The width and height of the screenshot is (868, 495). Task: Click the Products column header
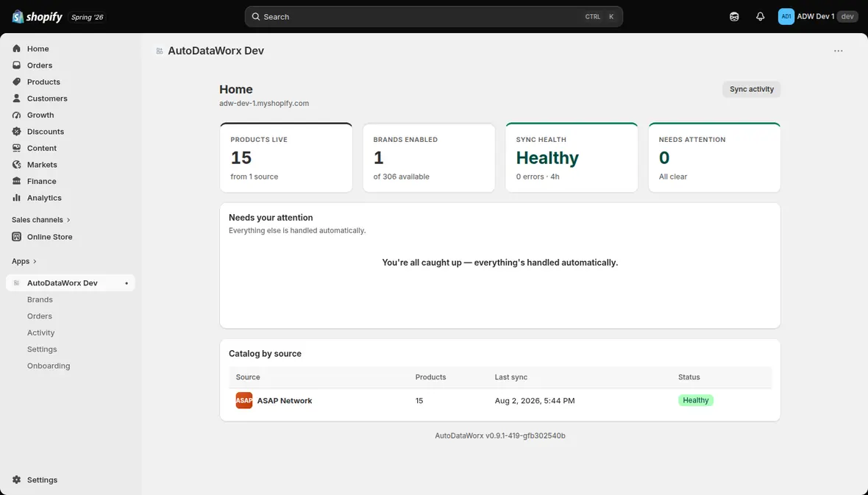tap(430, 377)
